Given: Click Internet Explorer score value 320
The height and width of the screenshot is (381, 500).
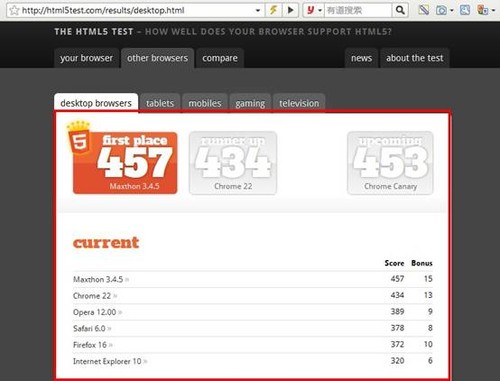Looking at the screenshot, I should tap(397, 361).
